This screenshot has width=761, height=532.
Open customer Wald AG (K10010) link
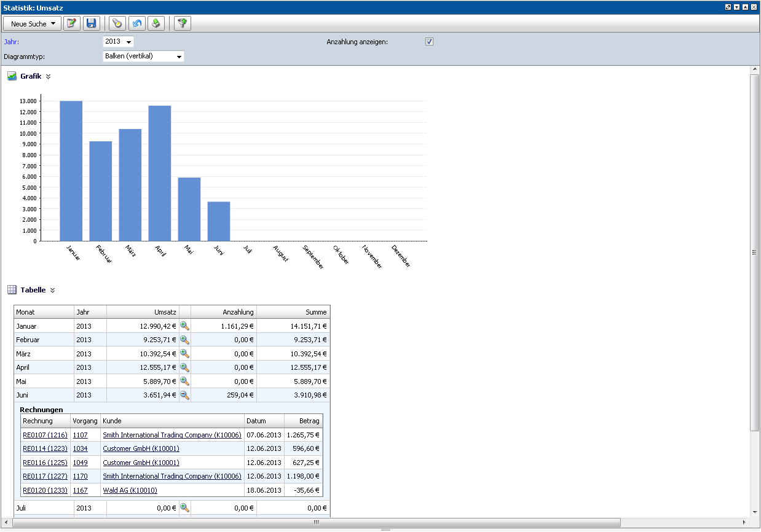130,490
